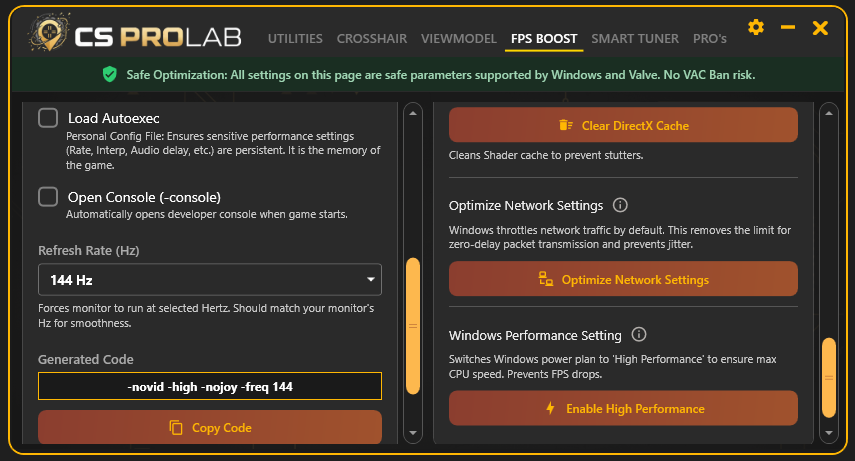Click the left panel scroll up arrow
Viewport: 855px width, 461px height.
tap(413, 113)
